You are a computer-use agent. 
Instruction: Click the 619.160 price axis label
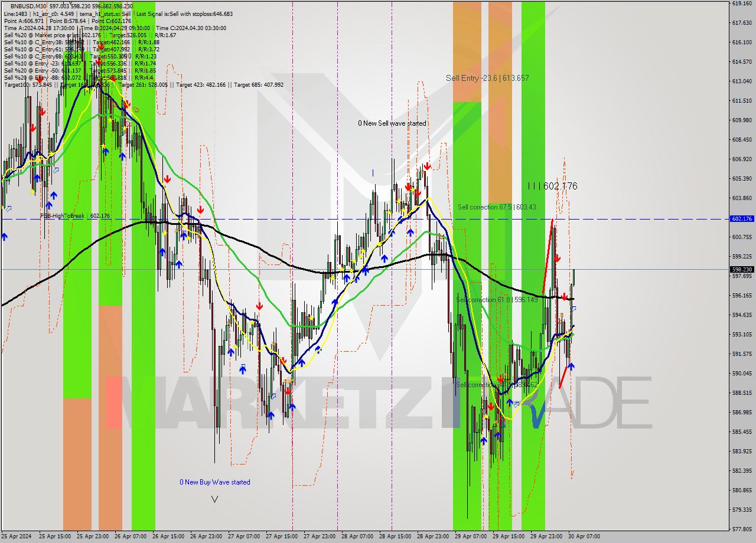click(x=742, y=3)
